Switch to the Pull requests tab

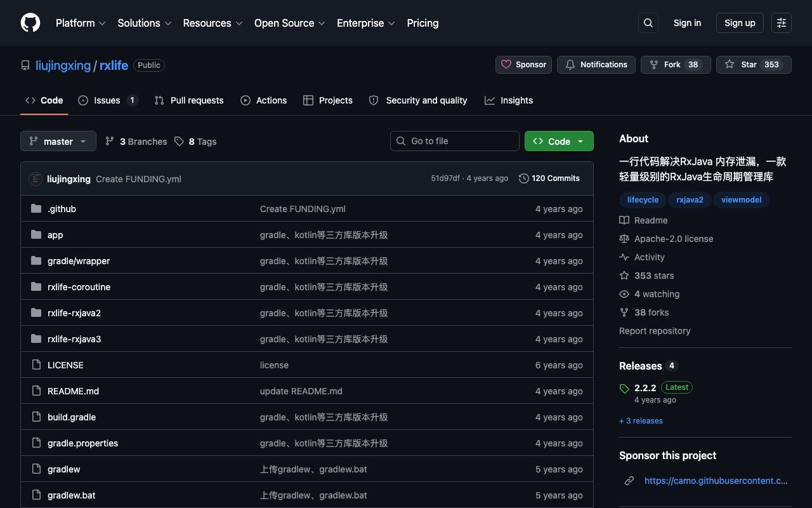click(x=189, y=100)
